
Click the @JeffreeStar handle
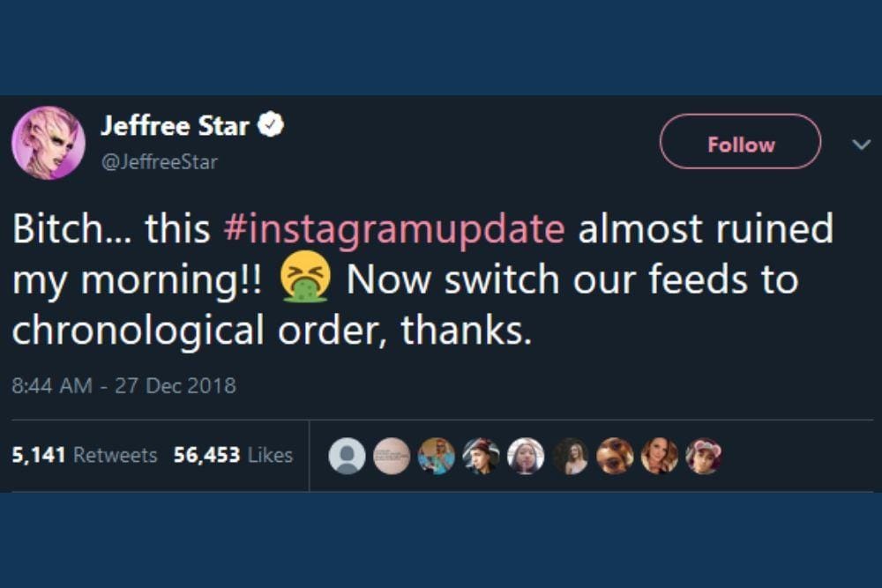point(159,162)
